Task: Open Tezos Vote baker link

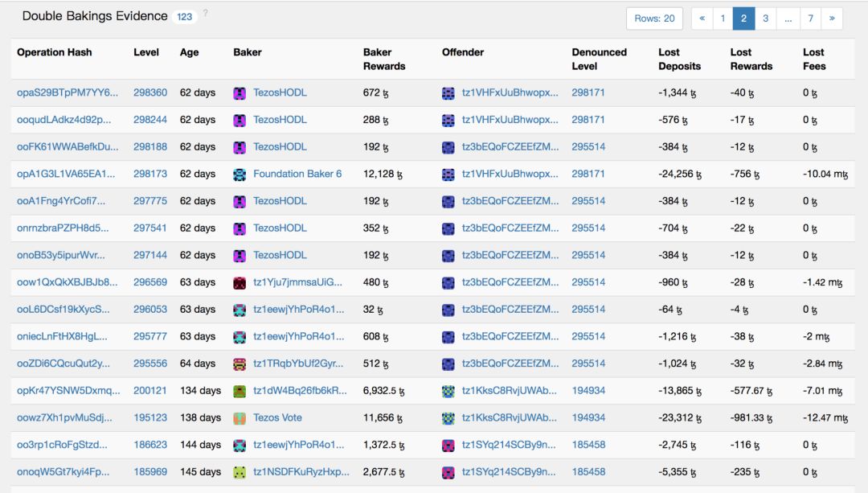Action: 277,417
